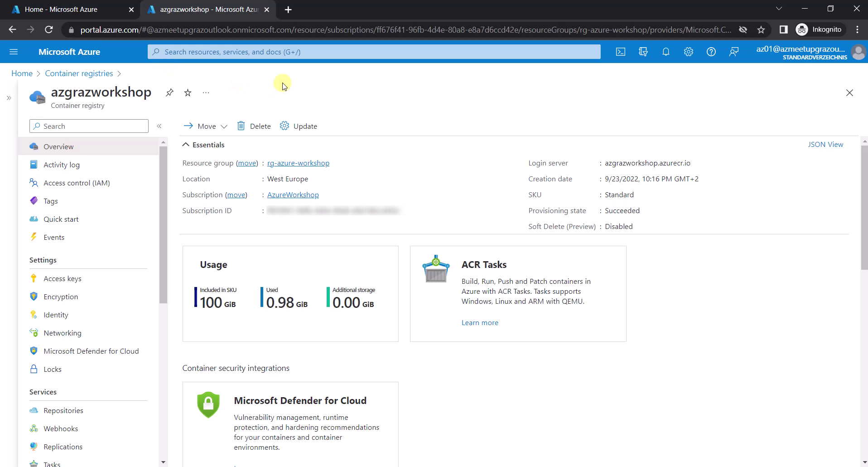The image size is (868, 467).
Task: Click the Inkognito profile button
Action: point(820,29)
